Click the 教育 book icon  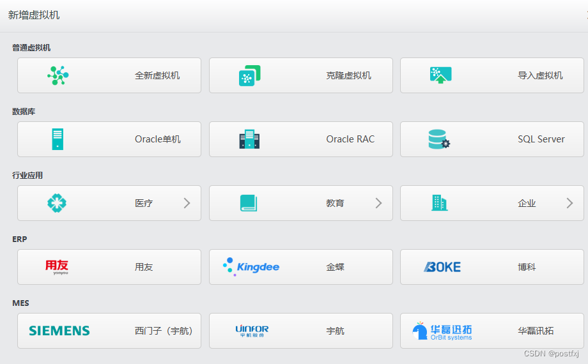(249, 203)
